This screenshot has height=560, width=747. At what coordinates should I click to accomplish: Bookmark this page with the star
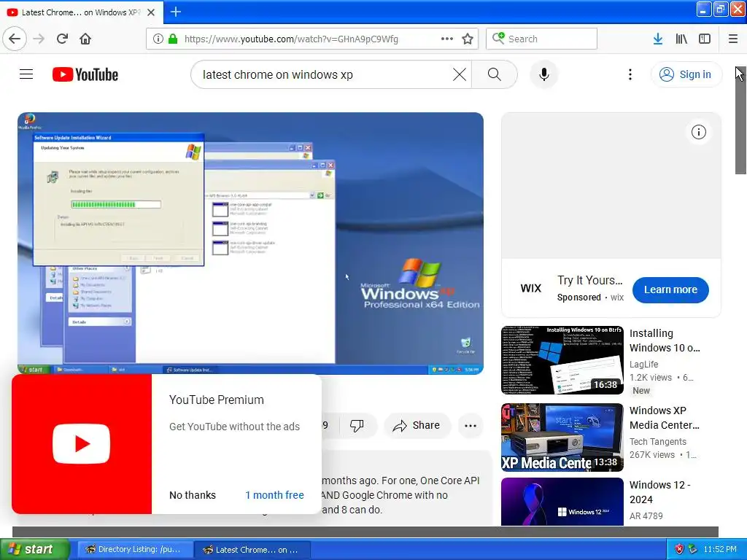click(x=468, y=39)
